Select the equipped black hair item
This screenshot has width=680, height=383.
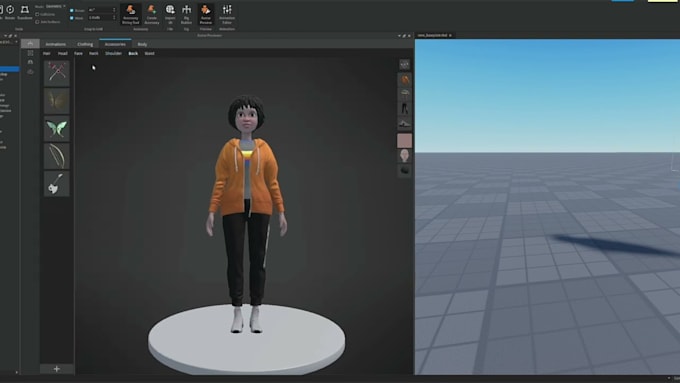pyautogui.click(x=405, y=170)
